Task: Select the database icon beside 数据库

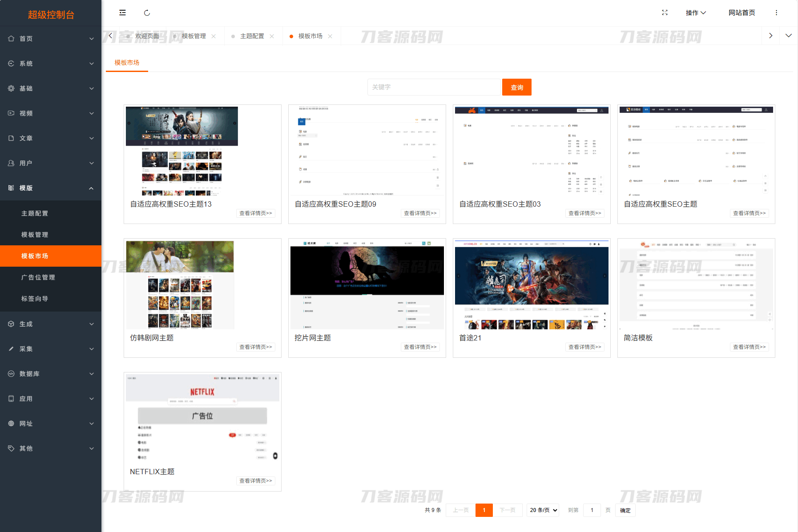Action: (11, 374)
